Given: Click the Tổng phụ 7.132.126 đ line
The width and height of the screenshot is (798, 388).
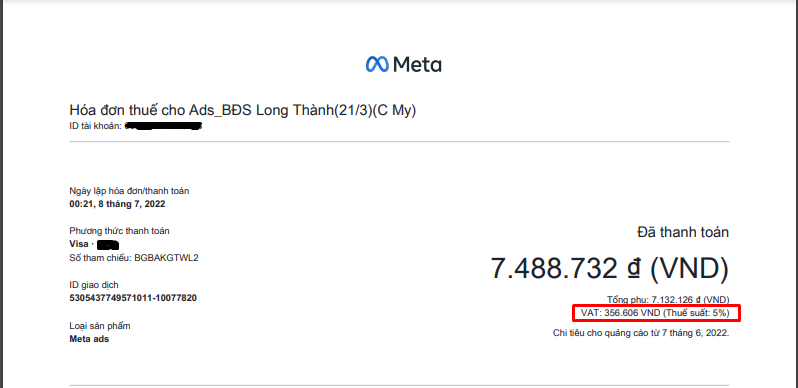Looking at the screenshot, I should point(668,300).
